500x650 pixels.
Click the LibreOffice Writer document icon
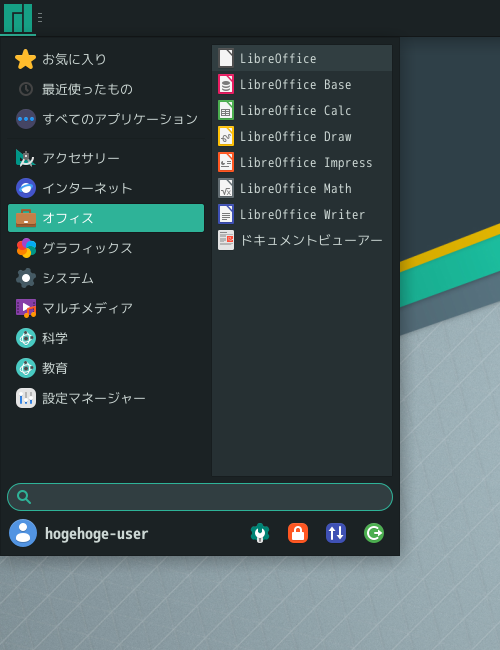226,214
